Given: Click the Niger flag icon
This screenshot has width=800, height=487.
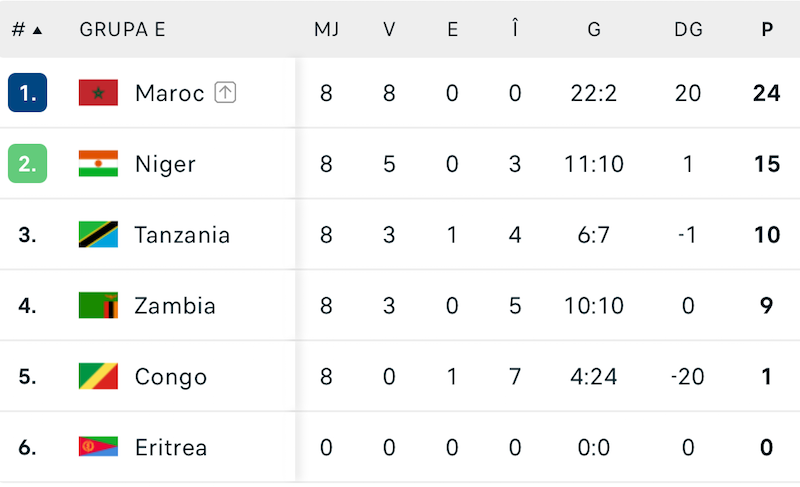Looking at the screenshot, I should pos(98,164).
